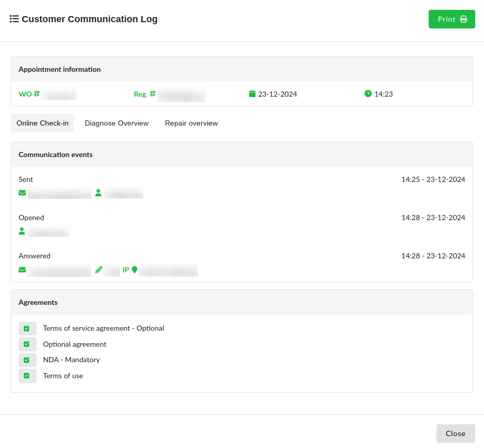Screen dimensions: 484x448
Task: Select the Online Check-in tab
Action: pyautogui.click(x=42, y=123)
